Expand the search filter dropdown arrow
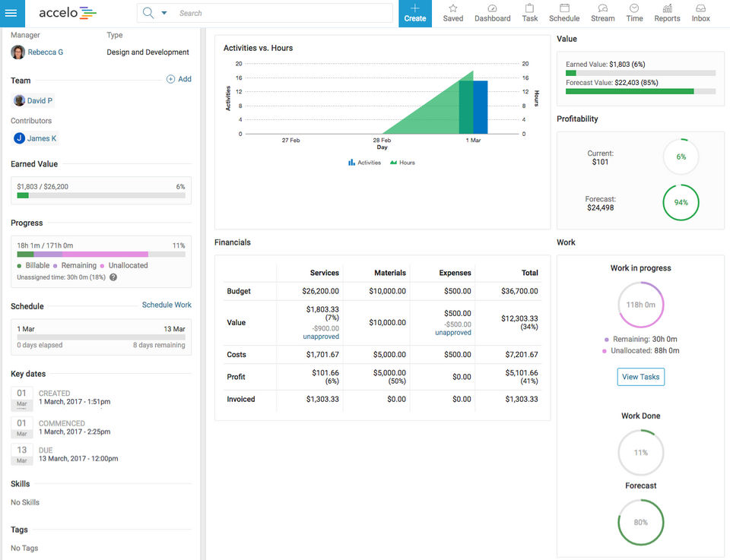The image size is (730, 560). 164,13
